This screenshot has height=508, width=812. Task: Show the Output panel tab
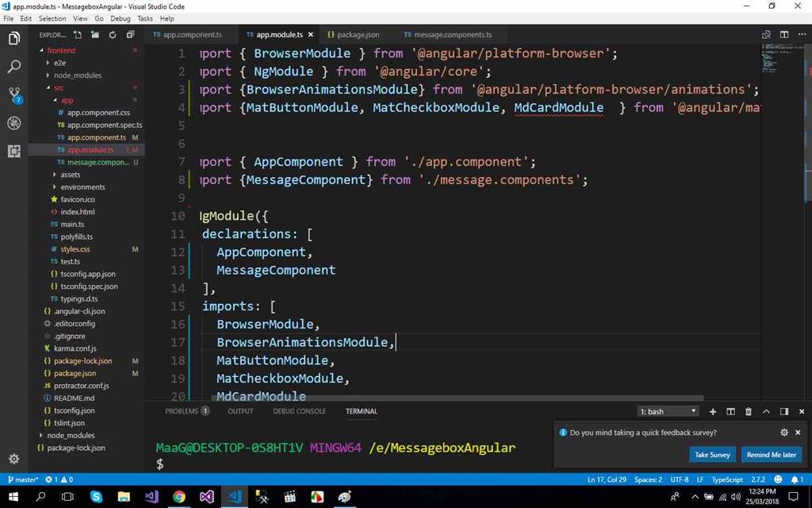(x=240, y=411)
